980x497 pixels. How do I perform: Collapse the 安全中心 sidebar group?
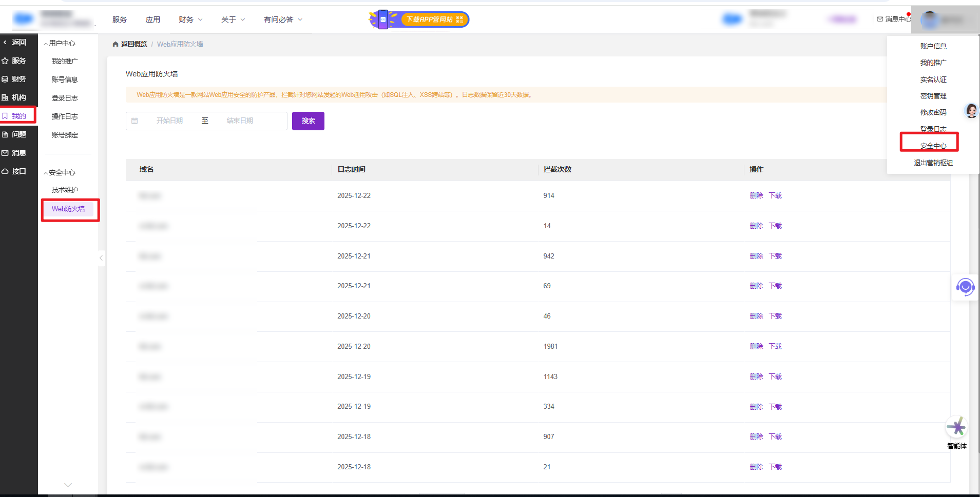(46, 173)
